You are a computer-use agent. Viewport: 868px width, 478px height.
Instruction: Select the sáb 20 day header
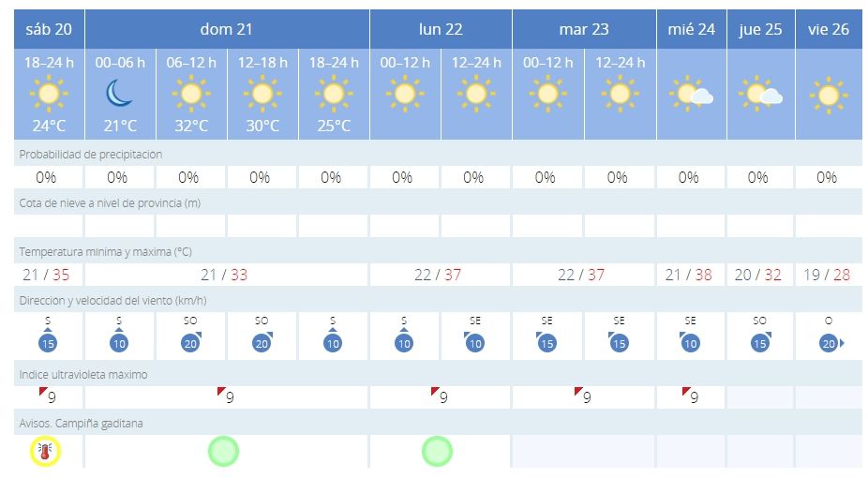(x=49, y=29)
